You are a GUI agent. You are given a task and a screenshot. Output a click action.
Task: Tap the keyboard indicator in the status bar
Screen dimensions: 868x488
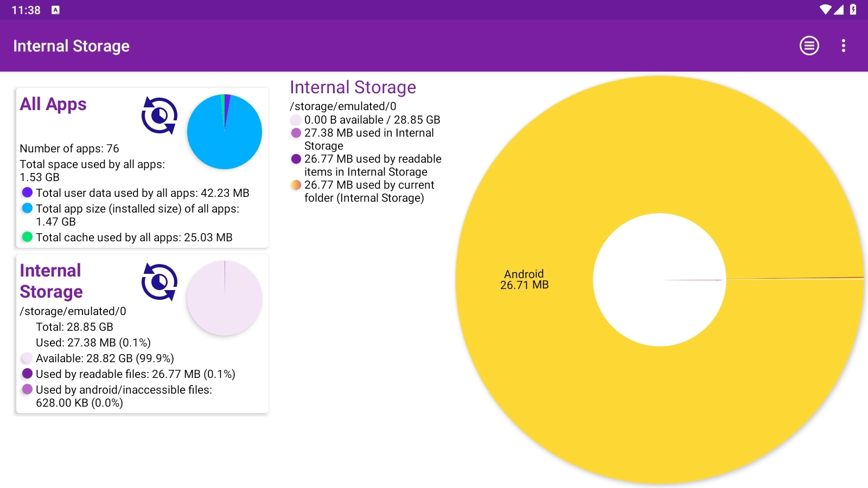point(56,9)
